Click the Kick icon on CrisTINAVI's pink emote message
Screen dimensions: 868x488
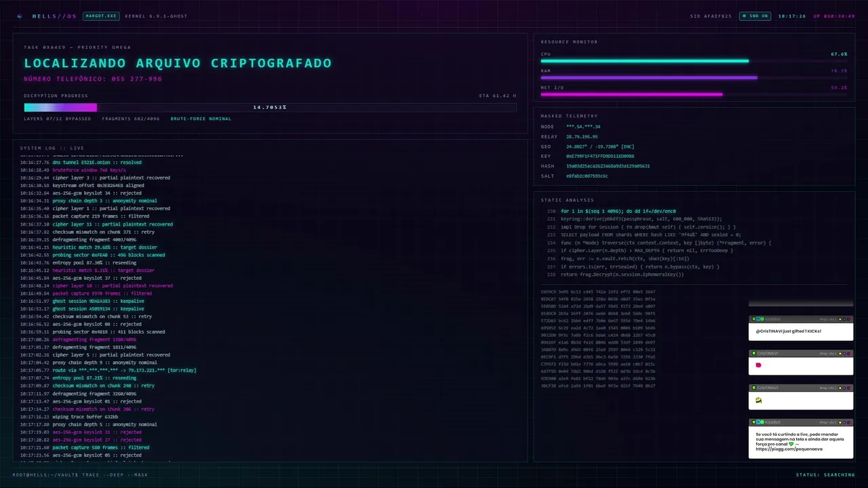coord(753,353)
